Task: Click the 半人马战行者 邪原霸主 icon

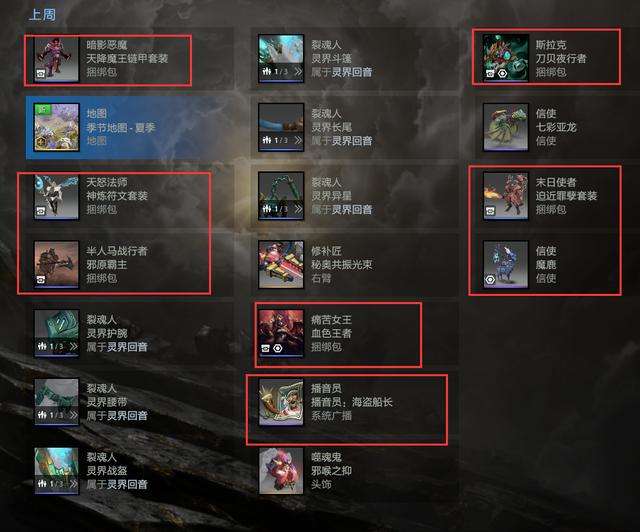Action: [x=56, y=264]
